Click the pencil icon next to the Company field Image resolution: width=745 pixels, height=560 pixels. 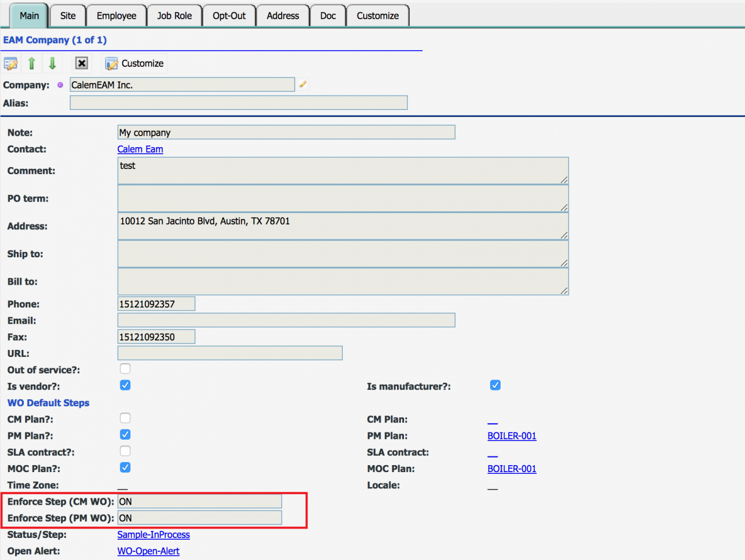pyautogui.click(x=303, y=84)
